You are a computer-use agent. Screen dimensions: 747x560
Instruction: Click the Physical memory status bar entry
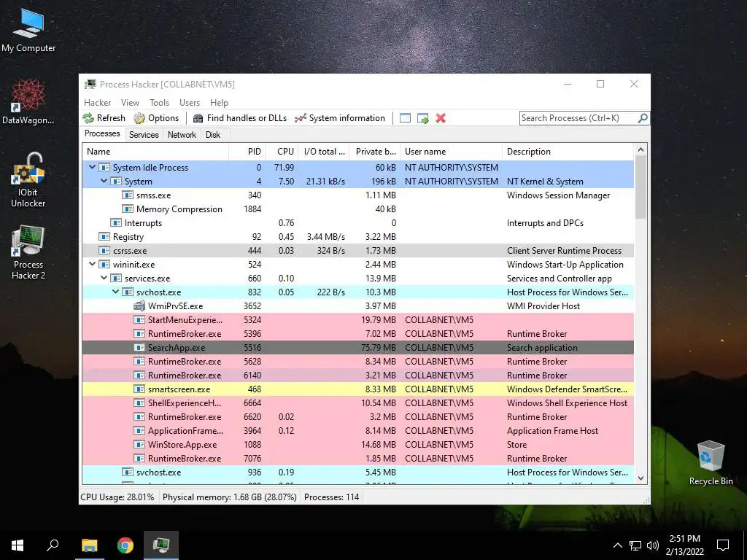(x=230, y=497)
